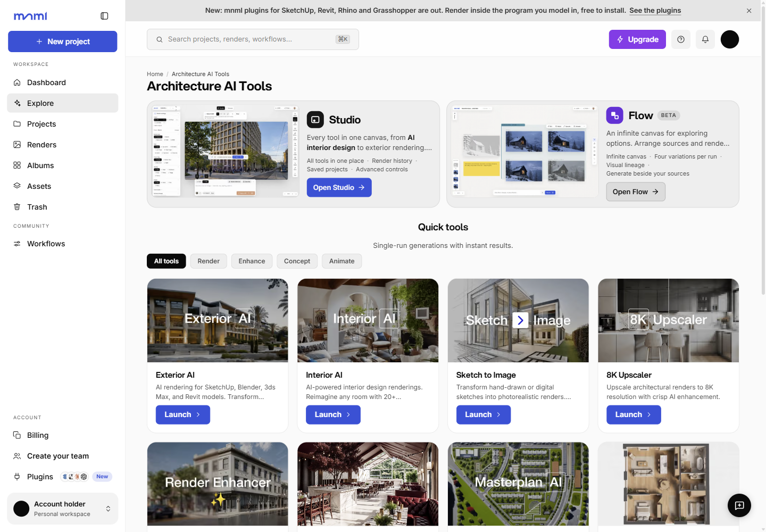The height and width of the screenshot is (532, 766).
Task: Click the mnml logo
Action: [30, 16]
